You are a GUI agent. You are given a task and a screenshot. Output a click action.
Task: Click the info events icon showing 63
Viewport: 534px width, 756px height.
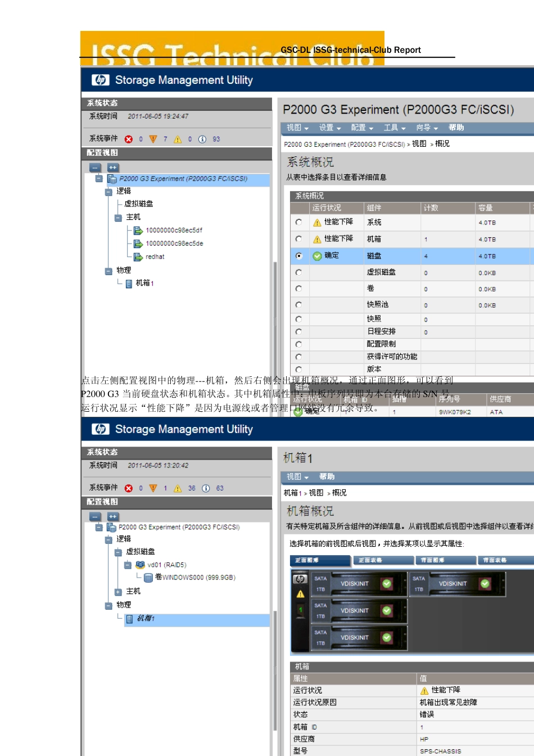(x=206, y=488)
